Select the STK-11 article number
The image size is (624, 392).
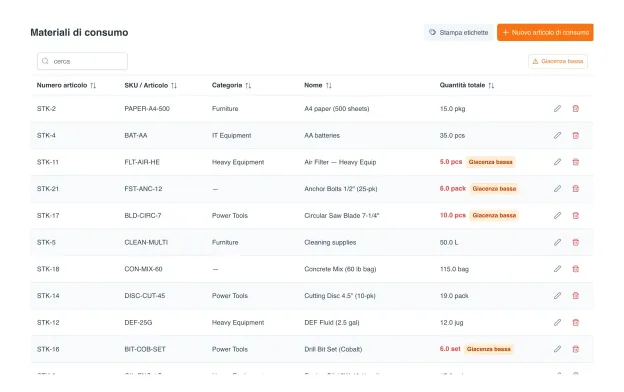tap(48, 162)
